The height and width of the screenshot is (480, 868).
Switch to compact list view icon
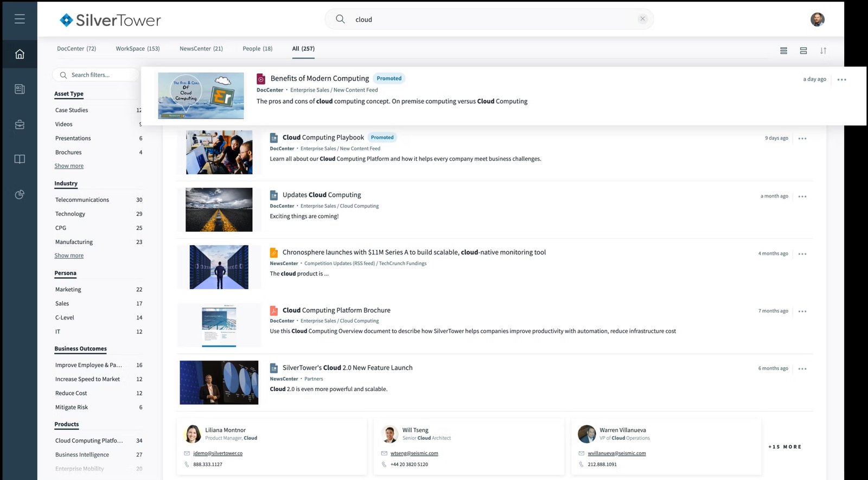783,50
